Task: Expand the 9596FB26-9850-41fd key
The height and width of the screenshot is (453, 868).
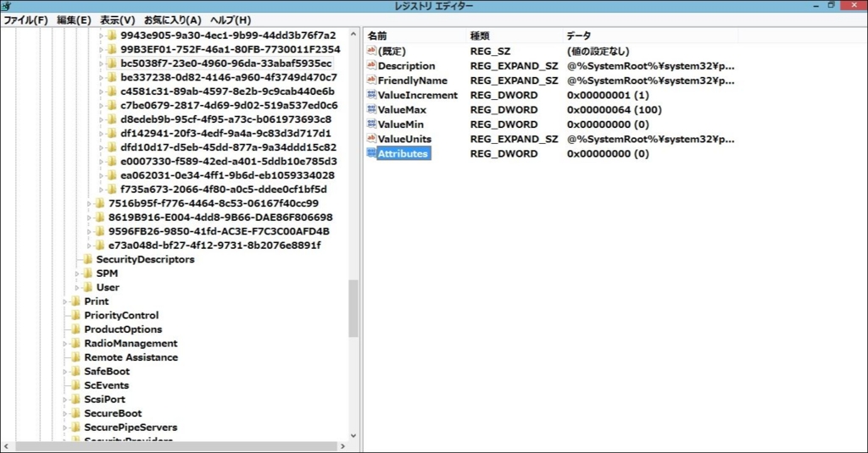Action: point(89,231)
